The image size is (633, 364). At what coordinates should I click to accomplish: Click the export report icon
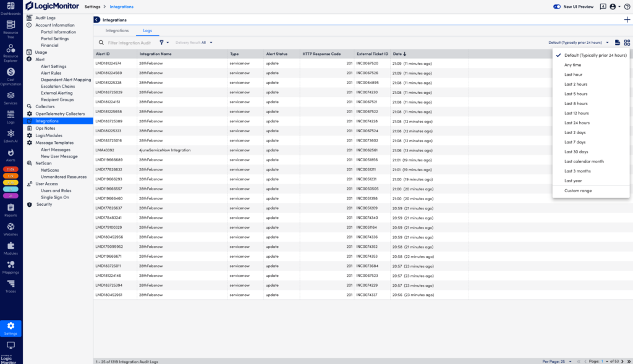pos(618,43)
